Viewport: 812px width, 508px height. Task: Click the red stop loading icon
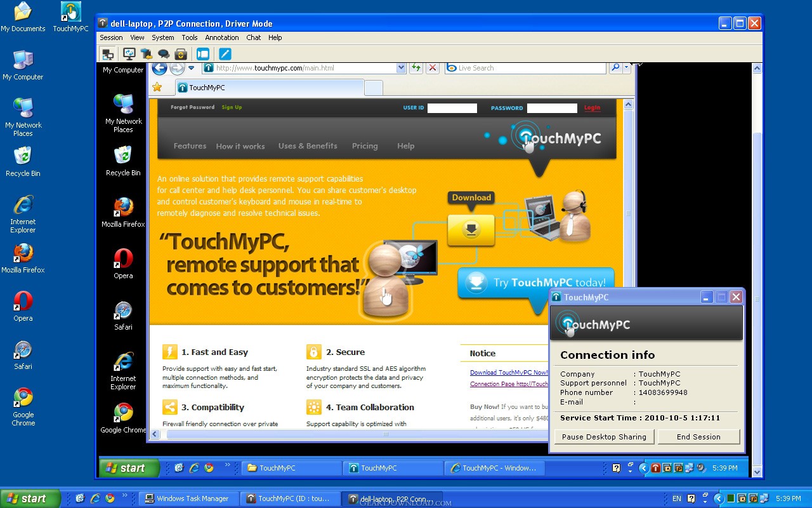(433, 68)
